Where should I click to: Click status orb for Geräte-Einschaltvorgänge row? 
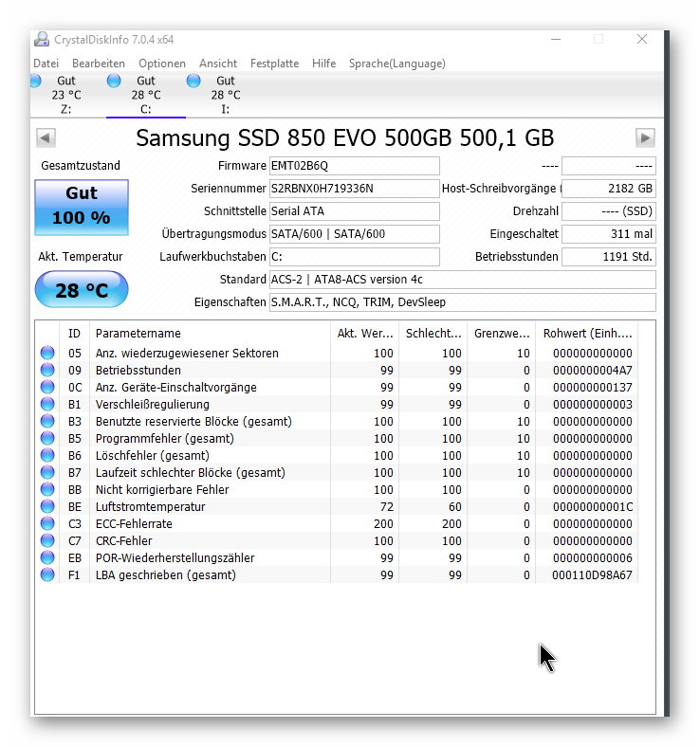tap(47, 388)
